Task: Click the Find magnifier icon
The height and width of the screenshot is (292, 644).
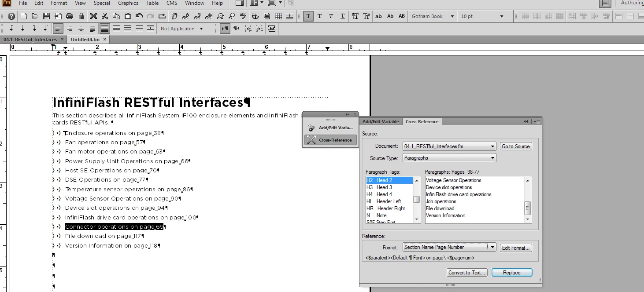Action: coord(220,16)
